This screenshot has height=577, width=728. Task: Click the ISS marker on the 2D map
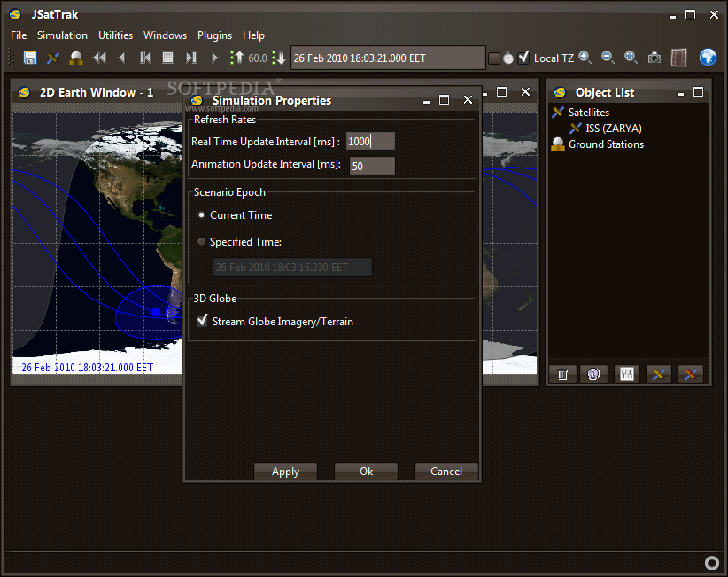pyautogui.click(x=156, y=312)
